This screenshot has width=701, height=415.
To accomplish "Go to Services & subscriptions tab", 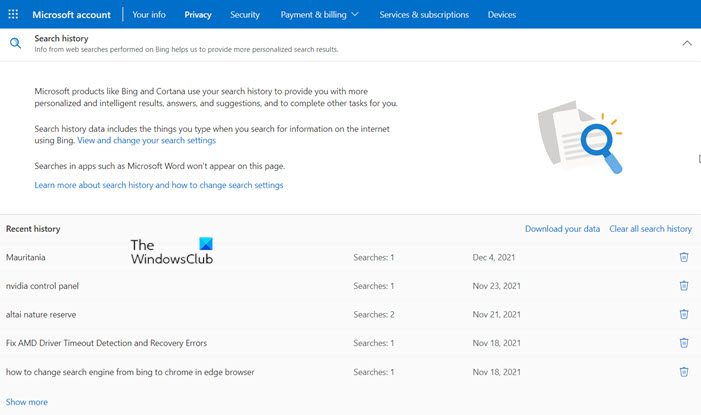I will pyautogui.click(x=423, y=15).
